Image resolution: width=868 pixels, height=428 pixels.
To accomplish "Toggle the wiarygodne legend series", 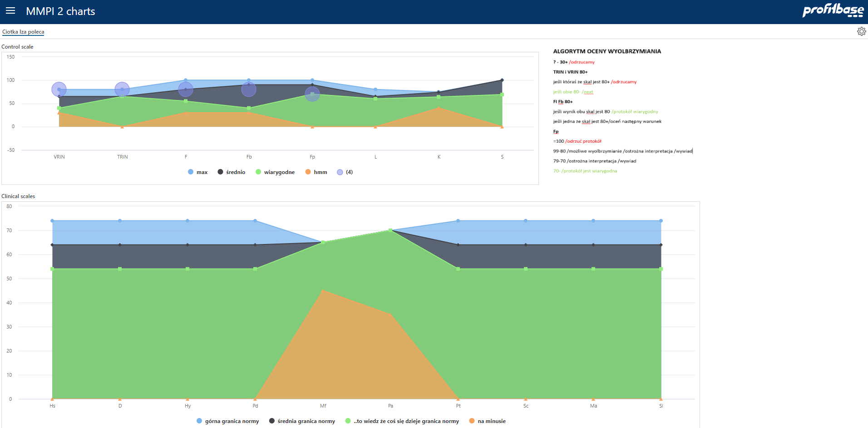I will tap(275, 172).
